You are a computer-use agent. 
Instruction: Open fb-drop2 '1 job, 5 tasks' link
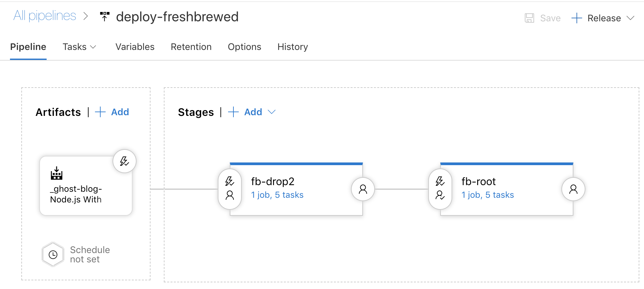pyautogui.click(x=277, y=195)
